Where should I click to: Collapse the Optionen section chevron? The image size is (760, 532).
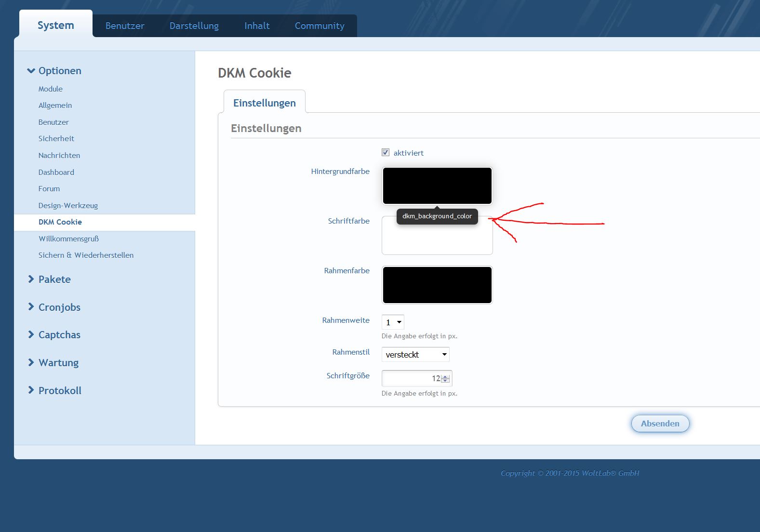31,71
